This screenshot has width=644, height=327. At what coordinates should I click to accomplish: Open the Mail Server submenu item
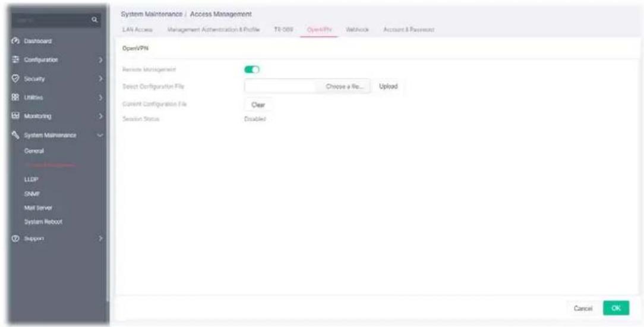38,207
